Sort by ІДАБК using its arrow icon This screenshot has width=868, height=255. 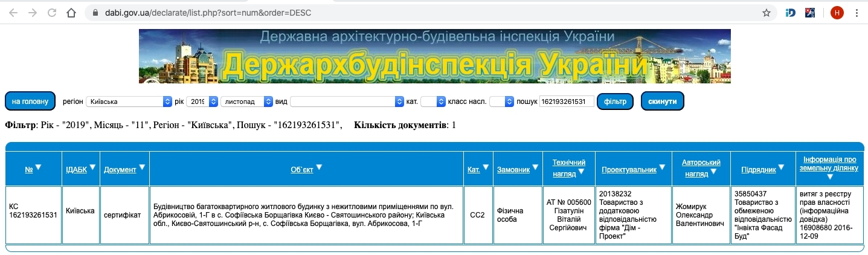click(92, 167)
